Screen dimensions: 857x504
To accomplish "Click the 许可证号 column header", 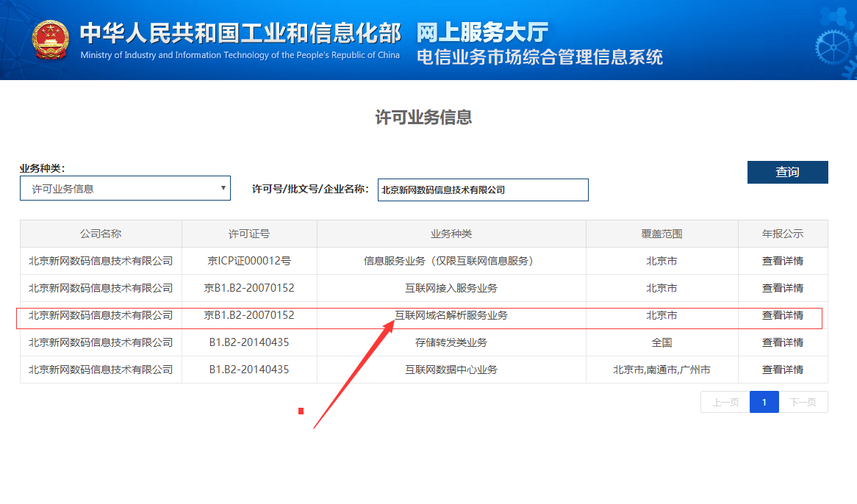I will pos(249,234).
